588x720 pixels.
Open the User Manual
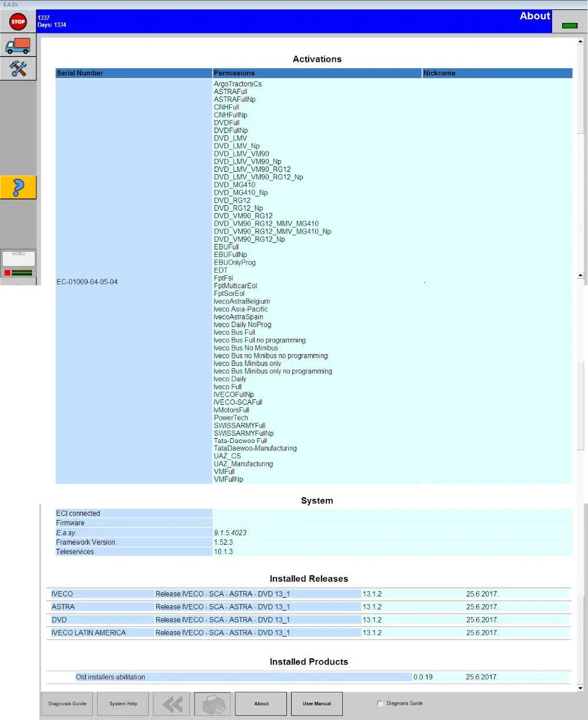point(317,704)
